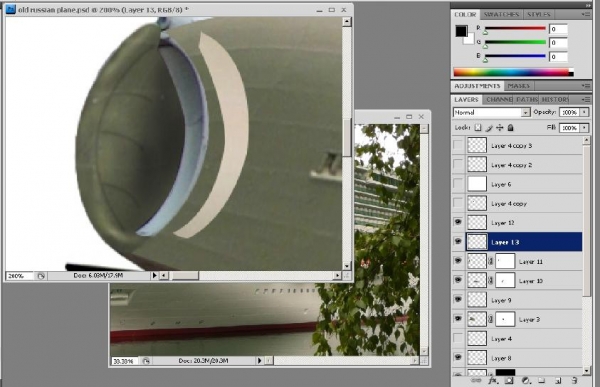The image size is (600, 387).
Task: Show Layer 4 copy 3 visibility box
Action: click(458, 145)
